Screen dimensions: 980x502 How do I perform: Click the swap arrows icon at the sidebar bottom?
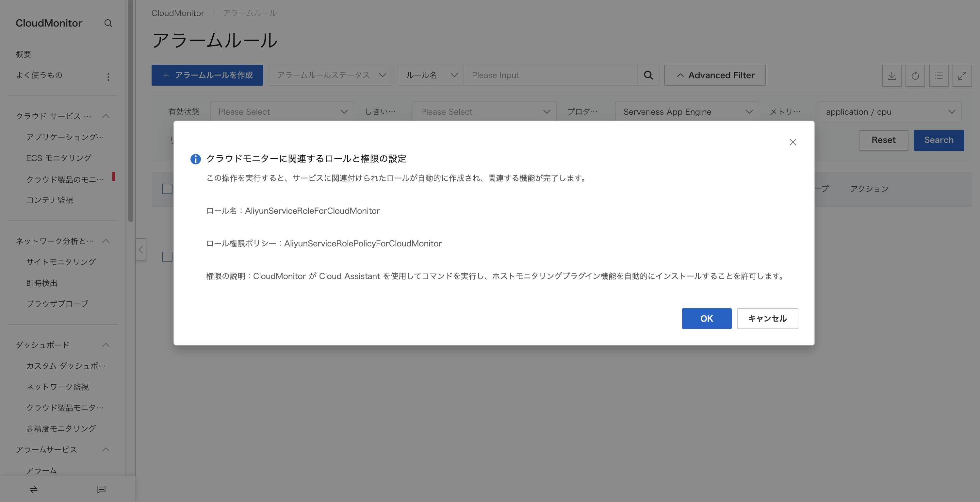pos(34,489)
